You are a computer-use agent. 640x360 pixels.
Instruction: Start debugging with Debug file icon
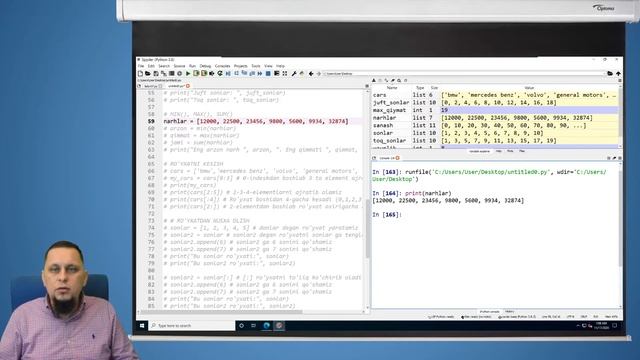point(228,73)
